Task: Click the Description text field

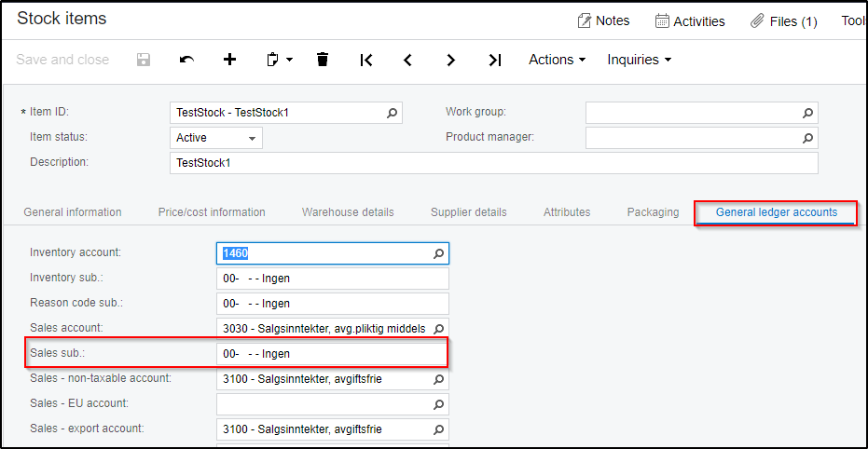Action: coord(493,163)
